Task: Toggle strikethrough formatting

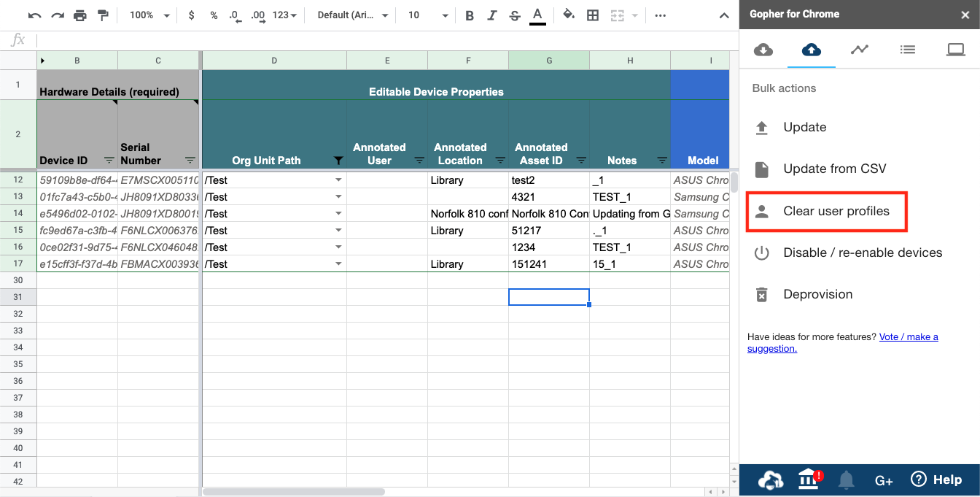Action: pos(515,15)
